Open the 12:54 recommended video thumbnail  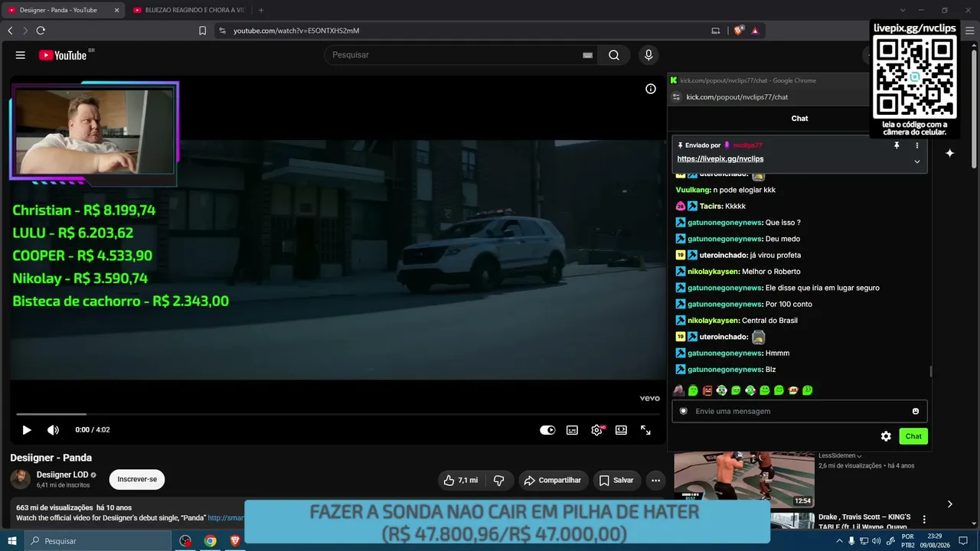[x=744, y=480]
